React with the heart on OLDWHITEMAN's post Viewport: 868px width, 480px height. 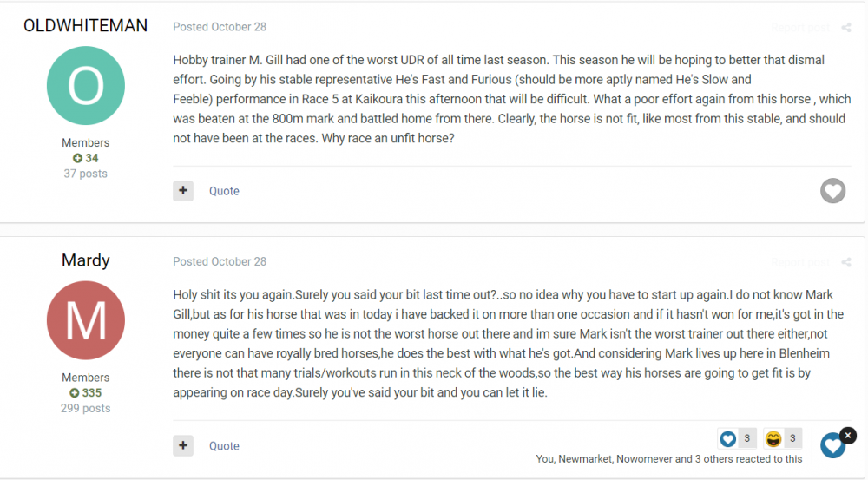pos(832,191)
